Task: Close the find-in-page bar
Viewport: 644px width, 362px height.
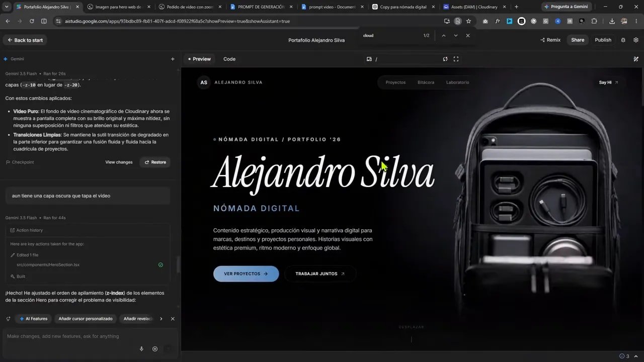Action: pyautogui.click(x=468, y=36)
